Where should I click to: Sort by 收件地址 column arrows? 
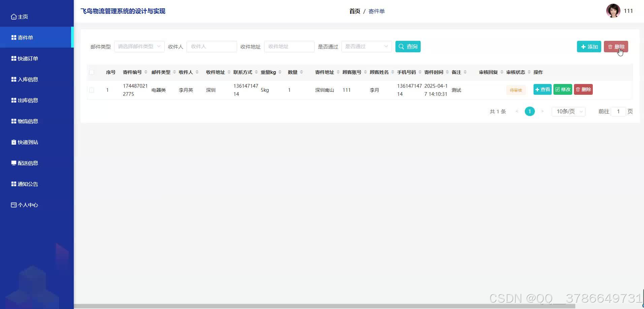tap(229, 72)
